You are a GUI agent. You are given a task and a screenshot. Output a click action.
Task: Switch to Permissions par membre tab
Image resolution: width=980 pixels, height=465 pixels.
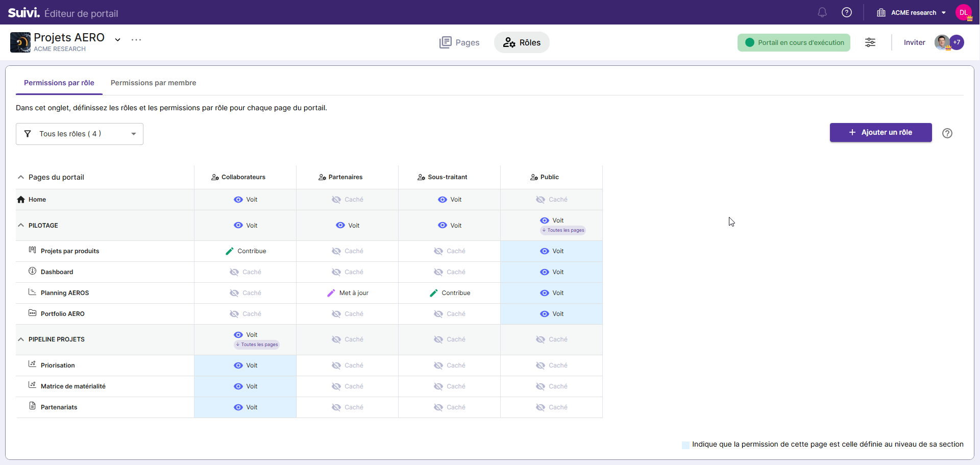tap(153, 83)
